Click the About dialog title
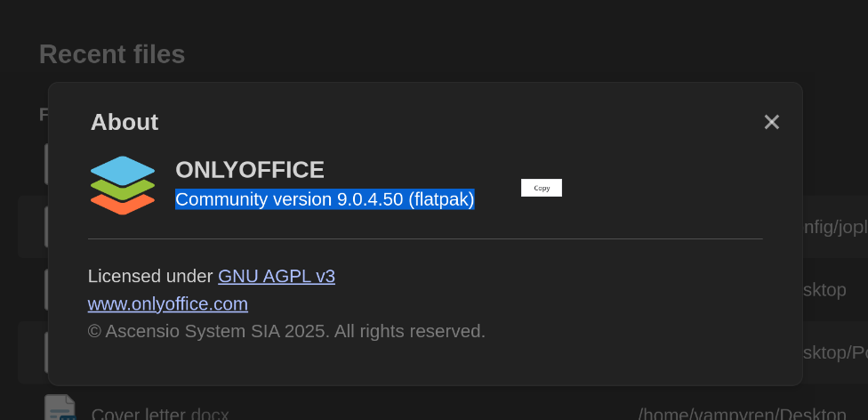The image size is (868, 420). (125, 122)
